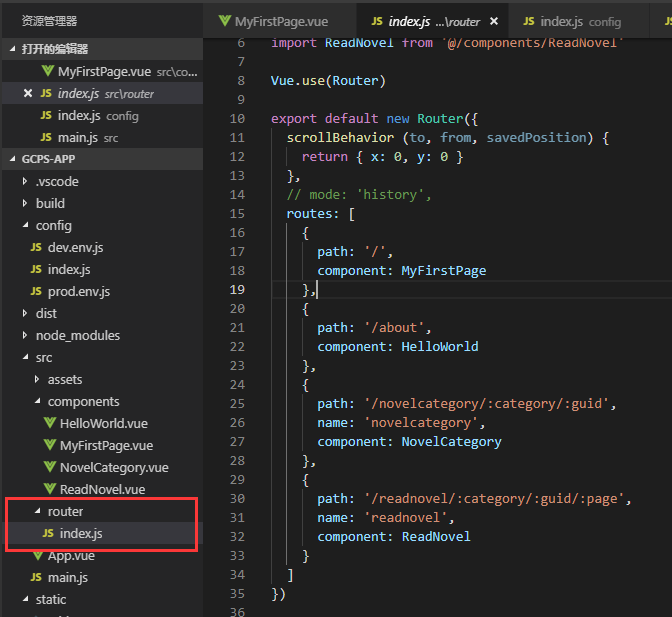Click the commented mode: 'history' line

[359, 195]
